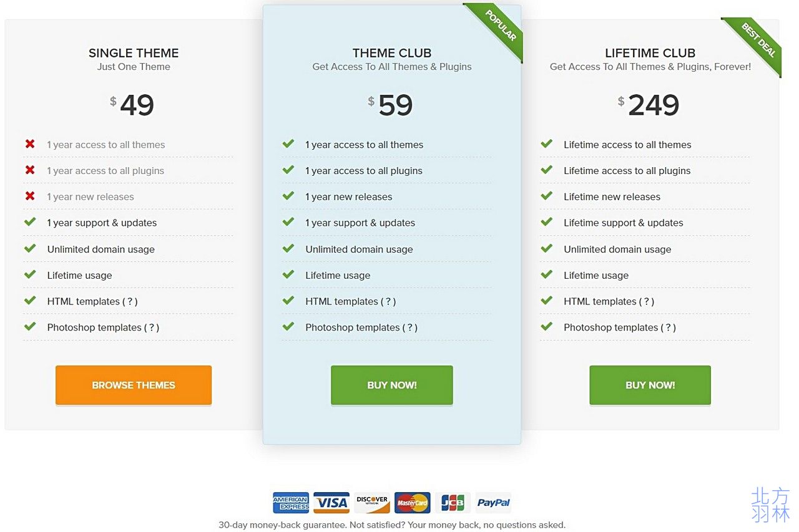Screen dimensions: 799x532
Task: Click the 30-day money-back guarantee text
Action: (x=392, y=525)
